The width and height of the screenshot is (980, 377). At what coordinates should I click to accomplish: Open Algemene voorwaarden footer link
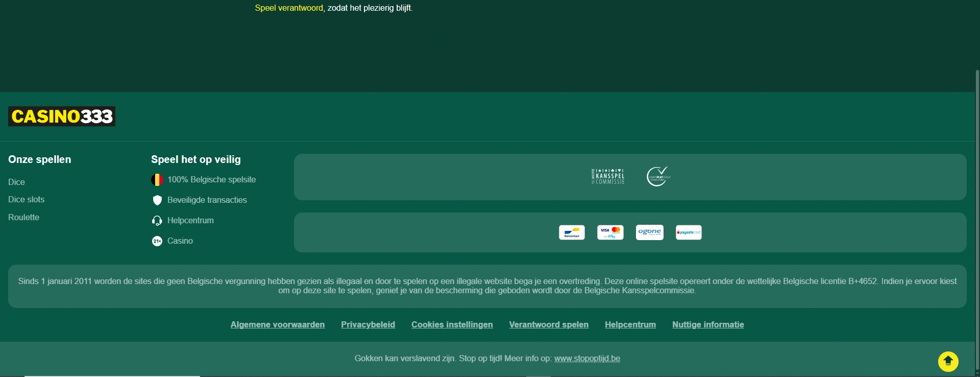278,324
